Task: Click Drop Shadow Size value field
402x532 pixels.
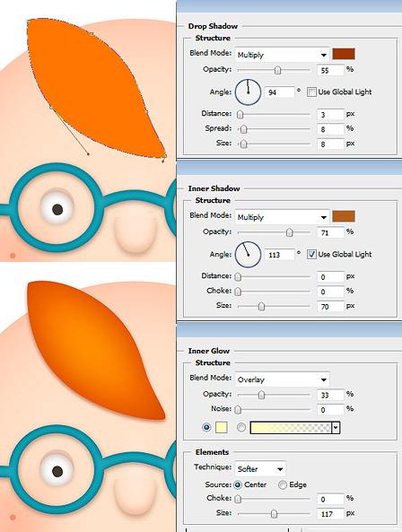Action: click(330, 144)
